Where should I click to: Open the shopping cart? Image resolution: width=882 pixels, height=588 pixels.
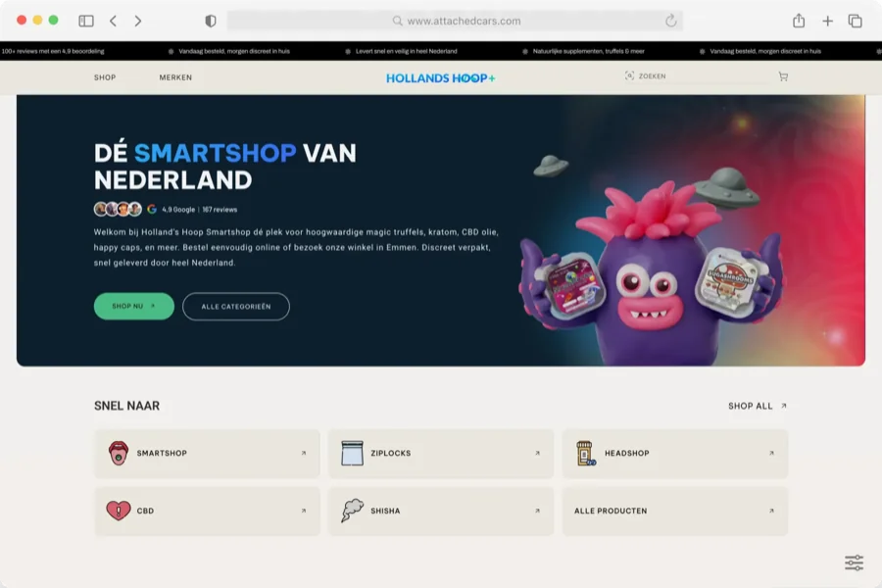pyautogui.click(x=783, y=76)
